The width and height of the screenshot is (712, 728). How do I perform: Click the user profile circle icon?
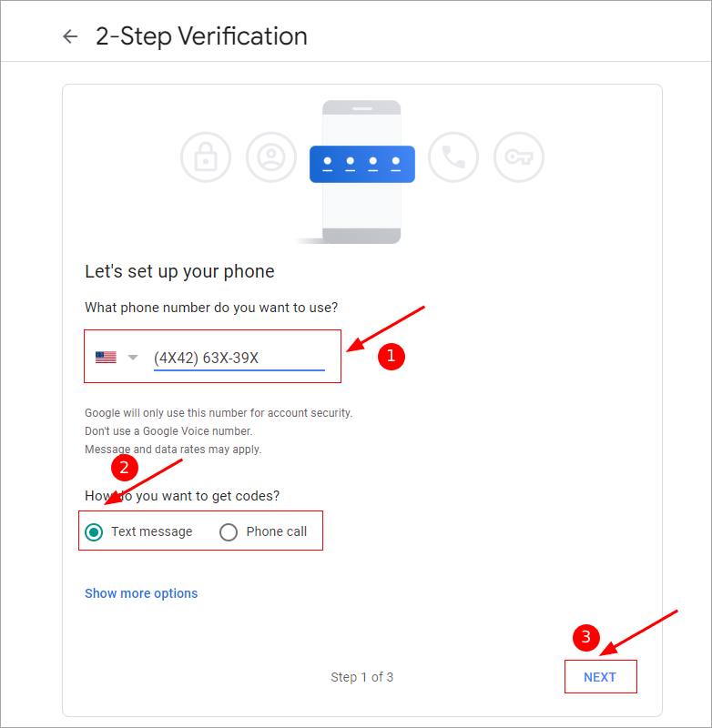[x=271, y=157]
